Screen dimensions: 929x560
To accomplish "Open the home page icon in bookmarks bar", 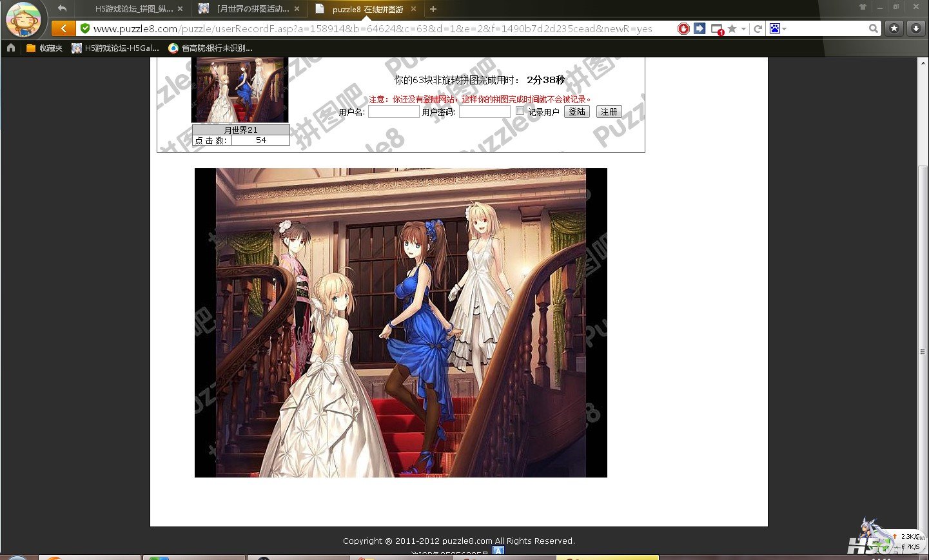I will coord(11,48).
